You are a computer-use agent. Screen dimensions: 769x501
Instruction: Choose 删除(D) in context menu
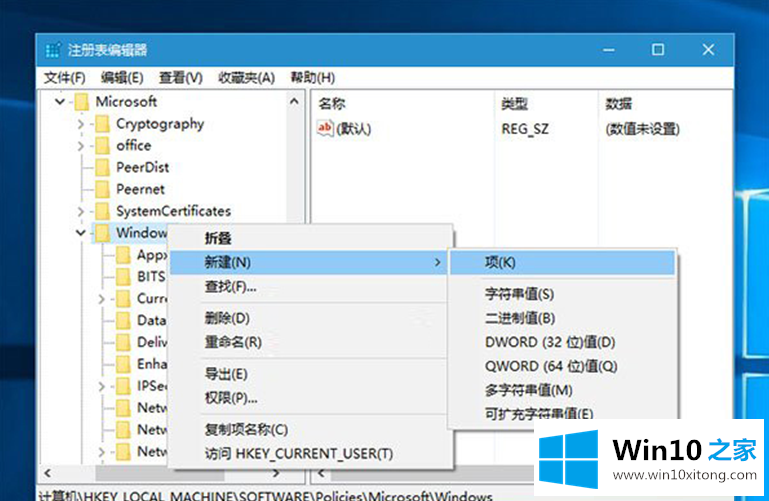click(310, 318)
